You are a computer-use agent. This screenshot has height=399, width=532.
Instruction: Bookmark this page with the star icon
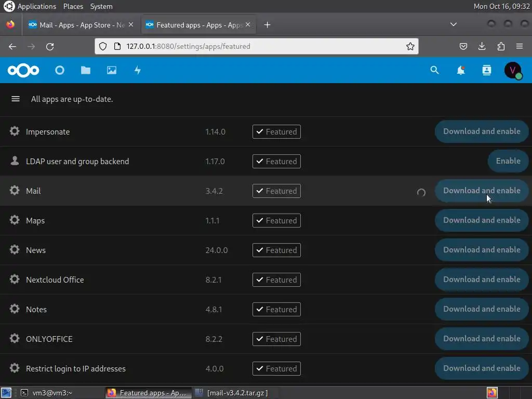tap(410, 46)
